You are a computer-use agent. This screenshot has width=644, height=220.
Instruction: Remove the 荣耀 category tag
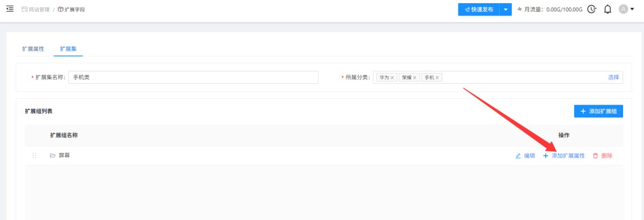point(415,78)
